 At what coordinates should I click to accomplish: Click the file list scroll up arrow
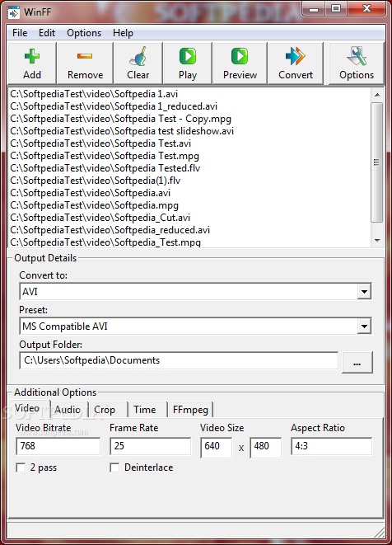click(x=377, y=95)
